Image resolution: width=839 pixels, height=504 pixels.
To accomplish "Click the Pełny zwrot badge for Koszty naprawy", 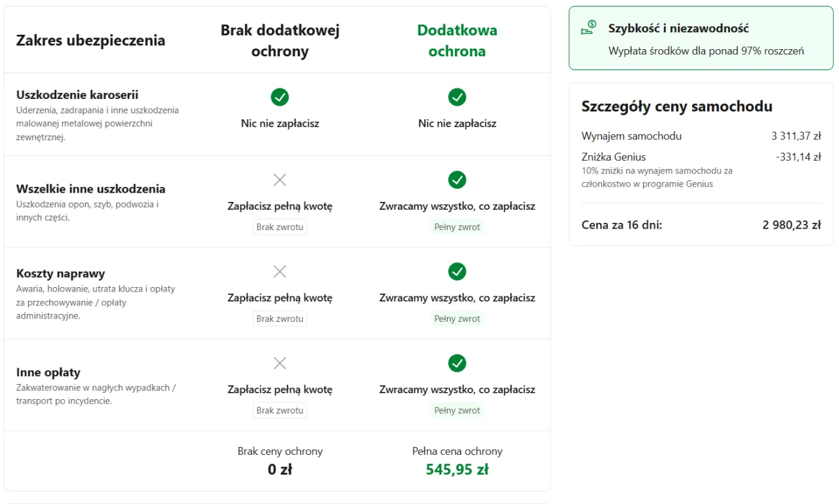I will (x=457, y=319).
